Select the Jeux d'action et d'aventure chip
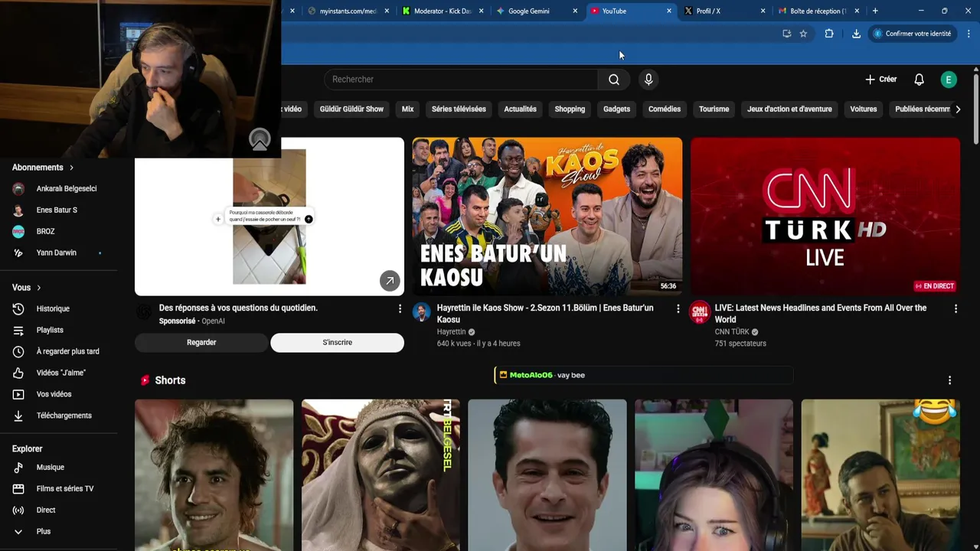The height and width of the screenshot is (551, 980). tap(789, 109)
